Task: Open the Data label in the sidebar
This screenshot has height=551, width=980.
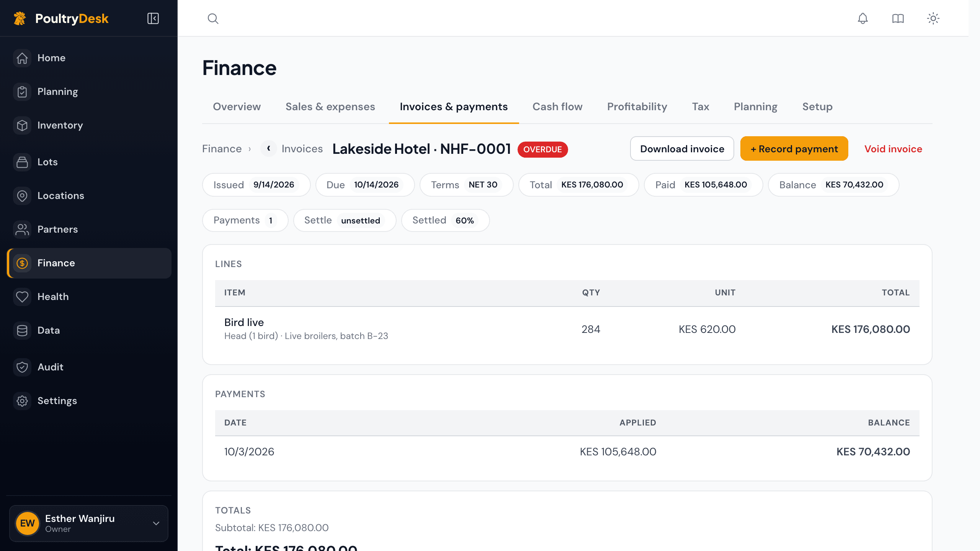Action: (x=49, y=331)
